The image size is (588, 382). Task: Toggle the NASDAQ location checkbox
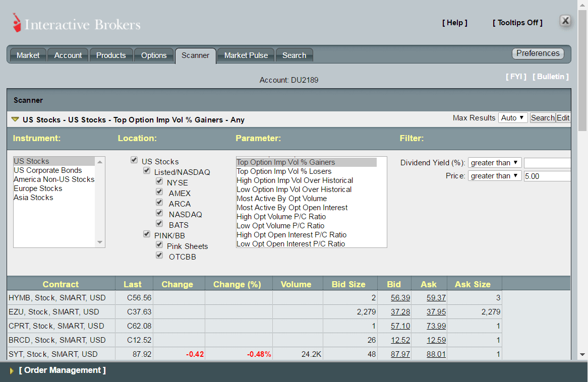tap(159, 213)
